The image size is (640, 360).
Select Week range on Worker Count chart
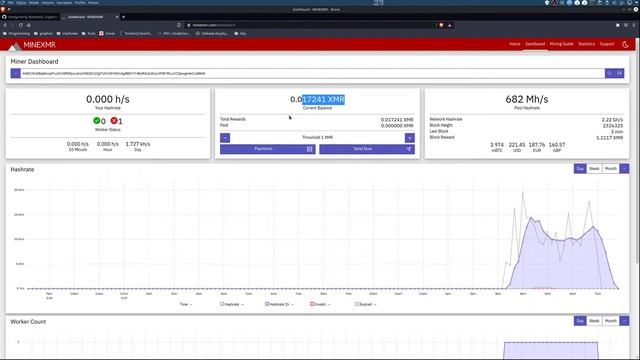pyautogui.click(x=594, y=321)
